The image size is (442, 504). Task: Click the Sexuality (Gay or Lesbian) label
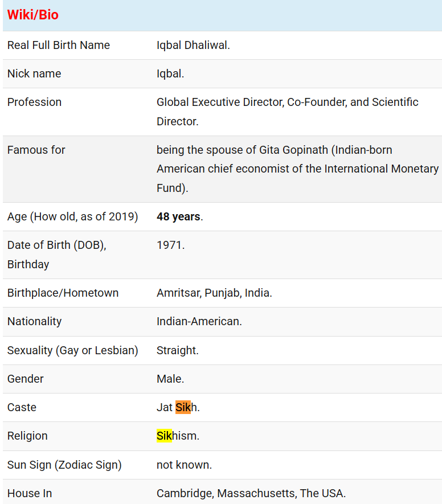coord(73,350)
